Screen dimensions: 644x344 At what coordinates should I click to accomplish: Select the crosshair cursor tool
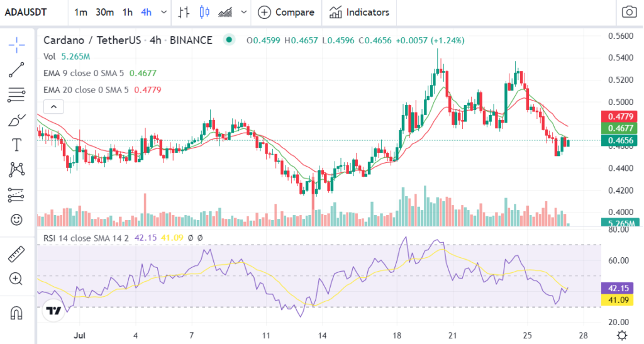[x=16, y=45]
